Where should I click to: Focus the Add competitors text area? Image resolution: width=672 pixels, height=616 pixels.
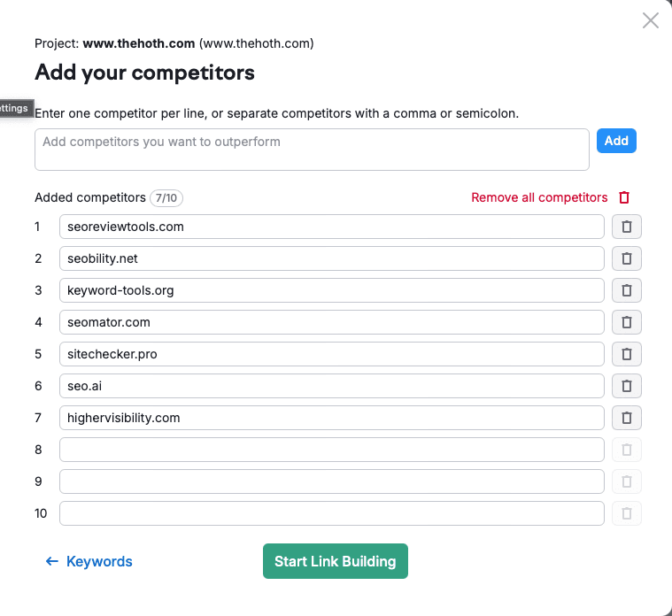312,150
